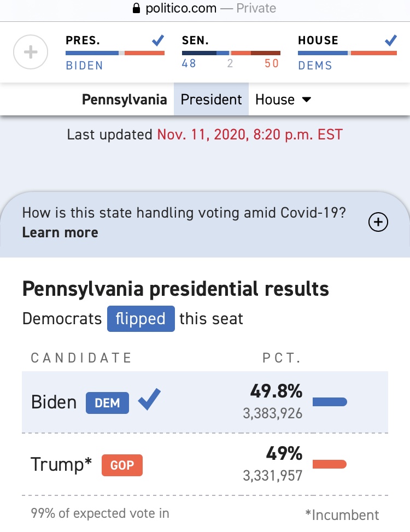Click the blue checkmark next to HOUSE

391,40
